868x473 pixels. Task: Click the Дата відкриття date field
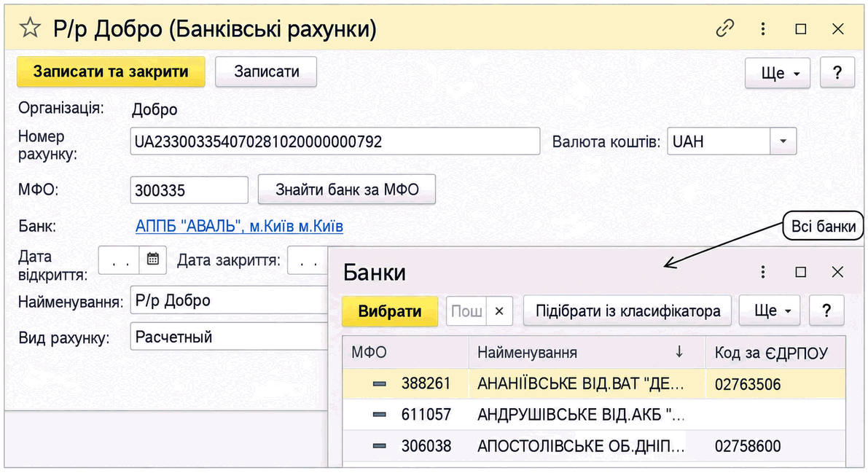[x=119, y=259]
